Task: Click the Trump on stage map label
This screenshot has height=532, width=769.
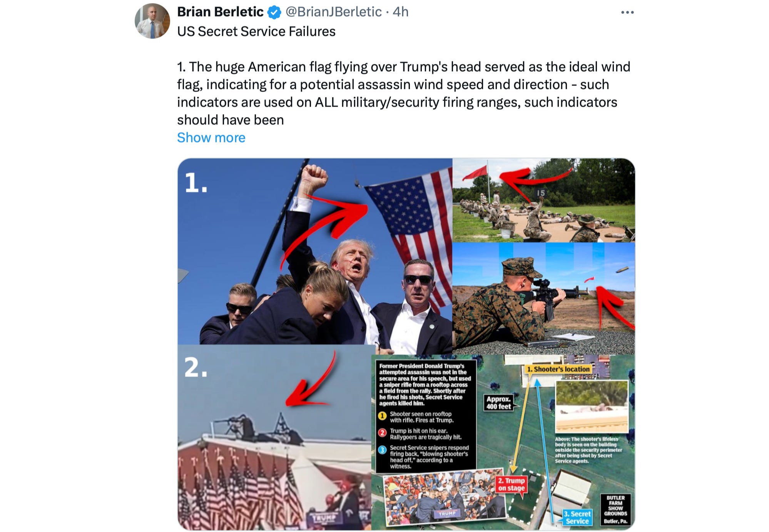Action: pyautogui.click(x=511, y=484)
